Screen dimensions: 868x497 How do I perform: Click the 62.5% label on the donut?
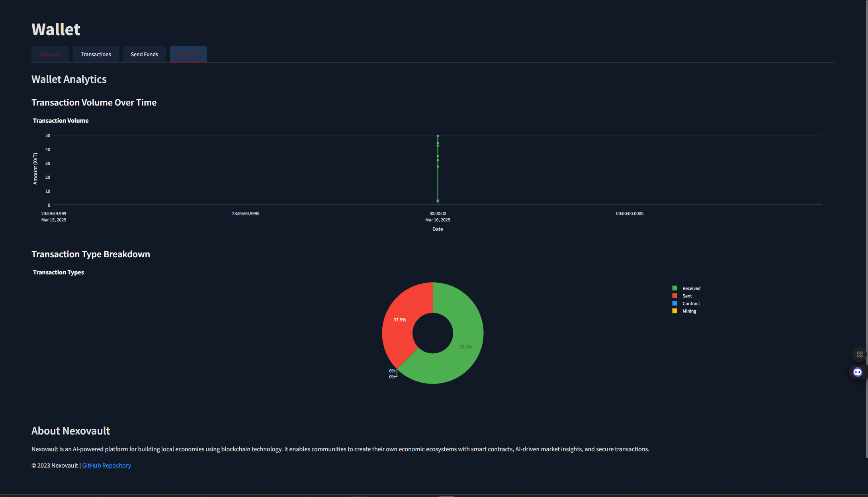(465, 347)
